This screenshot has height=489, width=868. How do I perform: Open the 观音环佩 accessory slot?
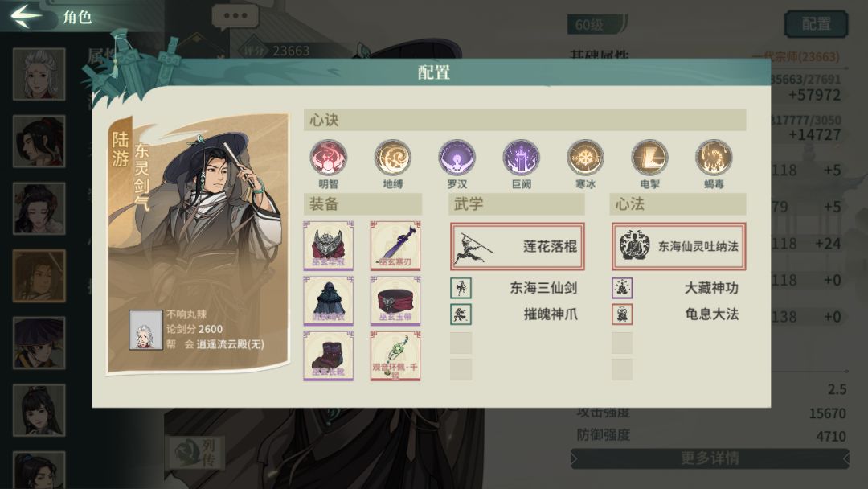pos(395,356)
